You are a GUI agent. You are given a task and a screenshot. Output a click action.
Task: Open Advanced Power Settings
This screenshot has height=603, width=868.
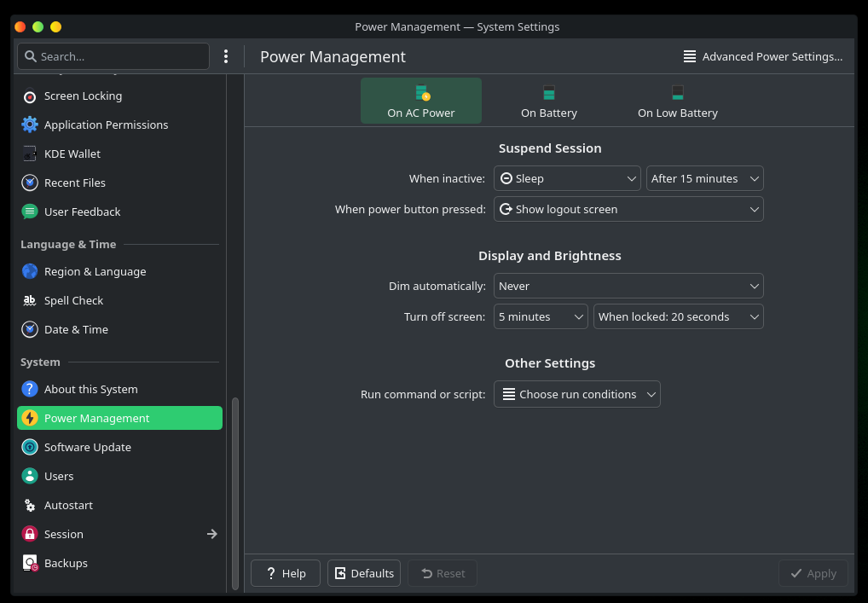[763, 56]
